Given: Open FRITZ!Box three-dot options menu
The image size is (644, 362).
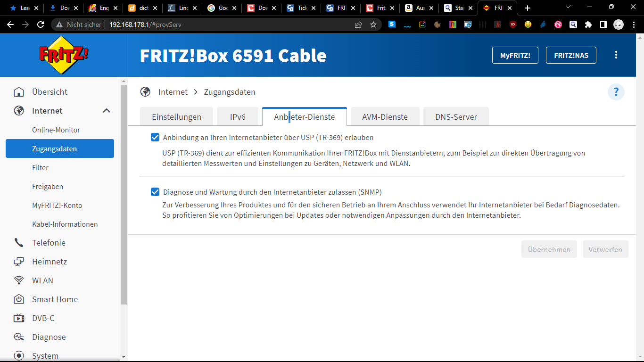Looking at the screenshot, I should tap(616, 55).
